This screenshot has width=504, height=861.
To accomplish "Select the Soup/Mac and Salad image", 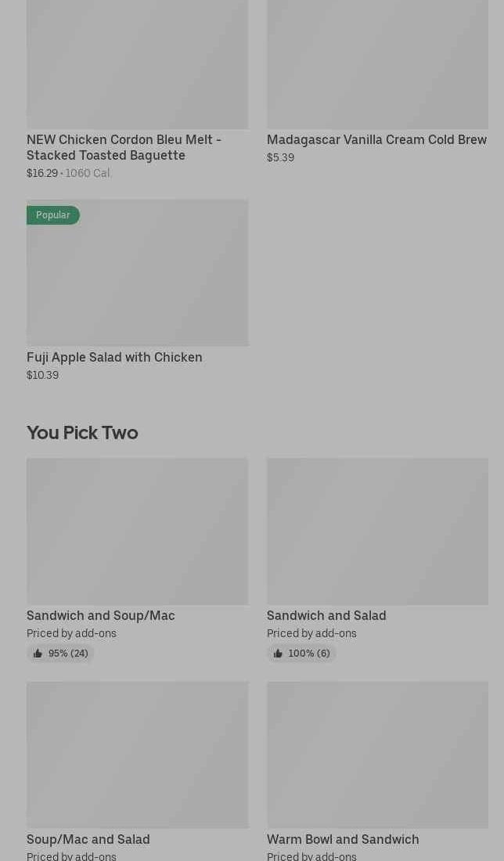I will click(137, 755).
